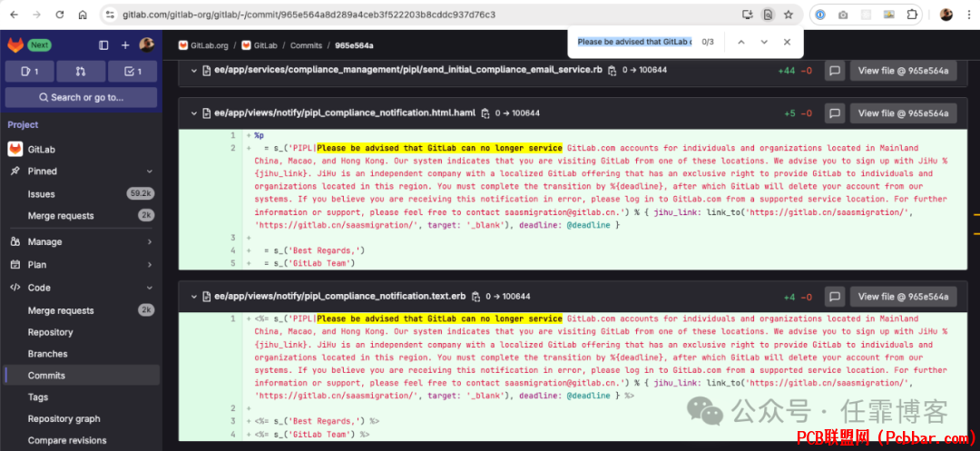Click the 965e564a breadcrumb
The height and width of the screenshot is (451, 980).
[x=355, y=45]
